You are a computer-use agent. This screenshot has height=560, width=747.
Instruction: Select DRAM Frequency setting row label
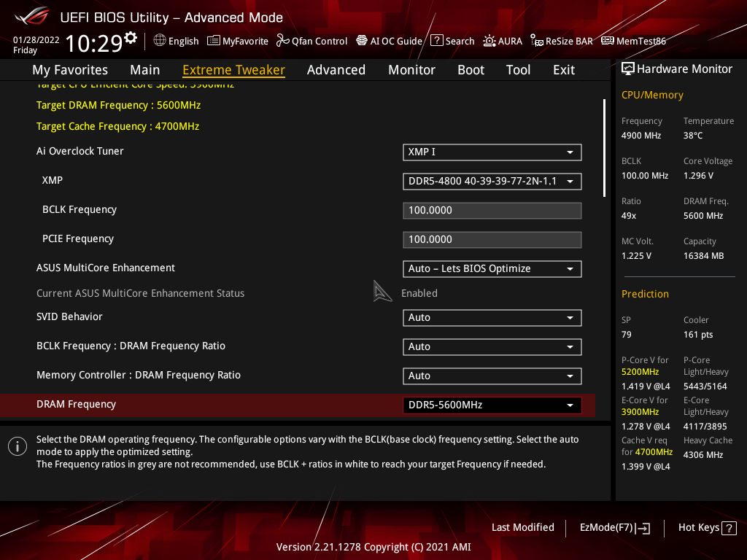coord(76,404)
